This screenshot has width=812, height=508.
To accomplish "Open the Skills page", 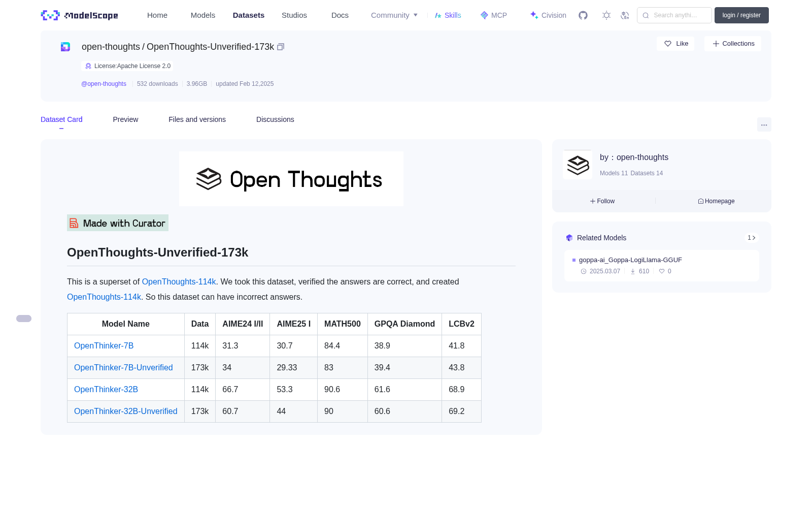I will click(448, 15).
